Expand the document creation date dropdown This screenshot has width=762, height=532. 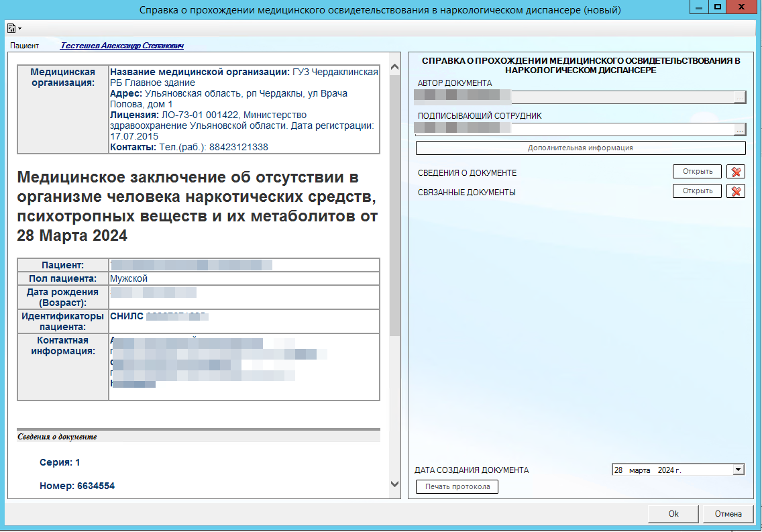[738, 470]
